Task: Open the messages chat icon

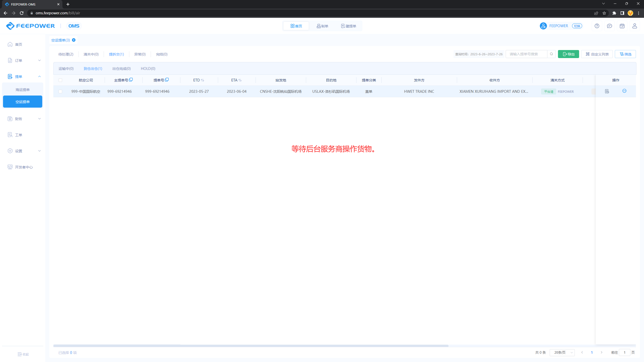Action: click(x=610, y=26)
